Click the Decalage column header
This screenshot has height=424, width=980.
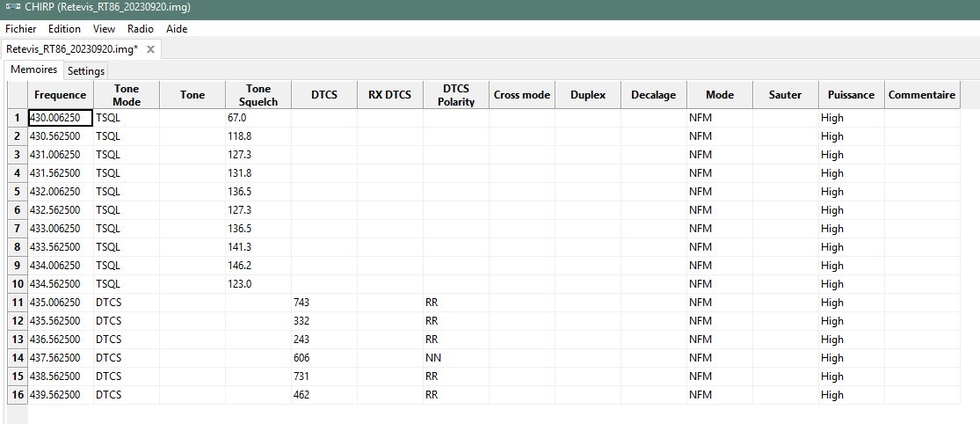coord(654,95)
